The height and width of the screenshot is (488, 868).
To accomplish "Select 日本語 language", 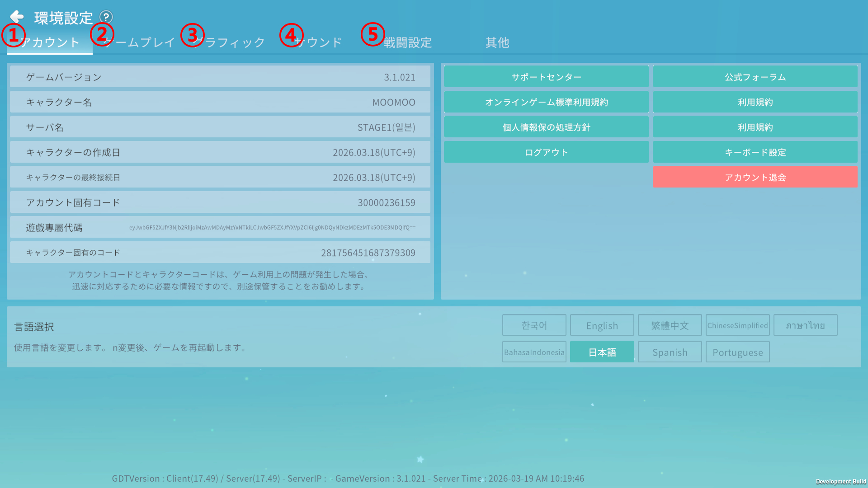I will (x=602, y=352).
